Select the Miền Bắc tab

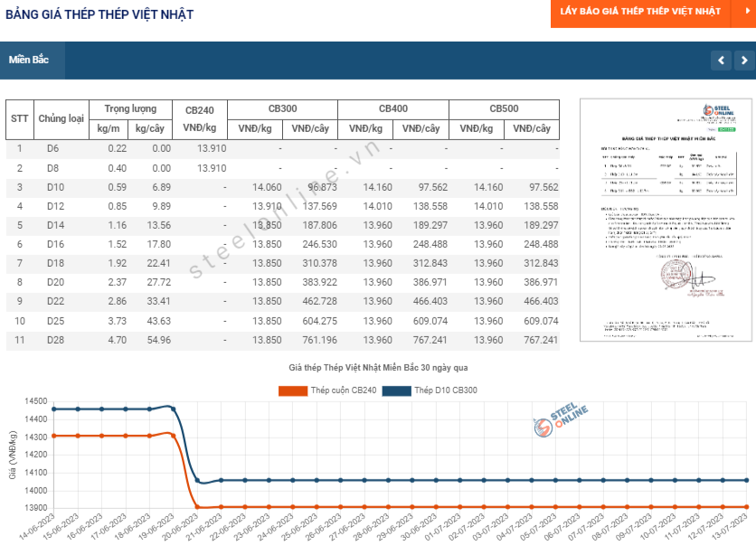pos(32,61)
